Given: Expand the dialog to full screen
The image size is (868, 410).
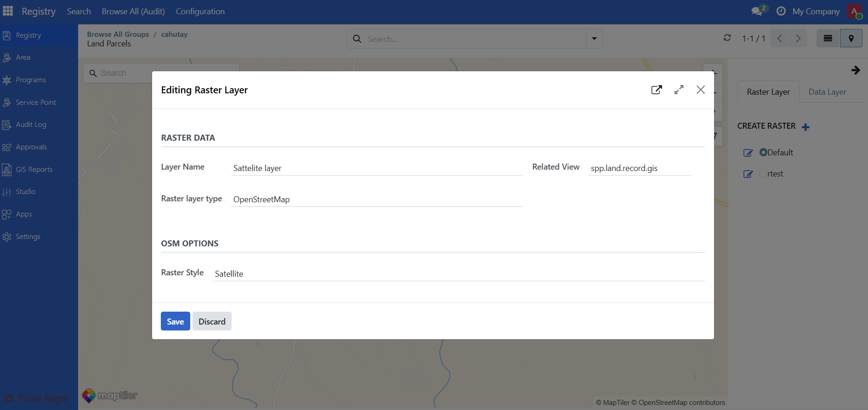Looking at the screenshot, I should pyautogui.click(x=679, y=90).
